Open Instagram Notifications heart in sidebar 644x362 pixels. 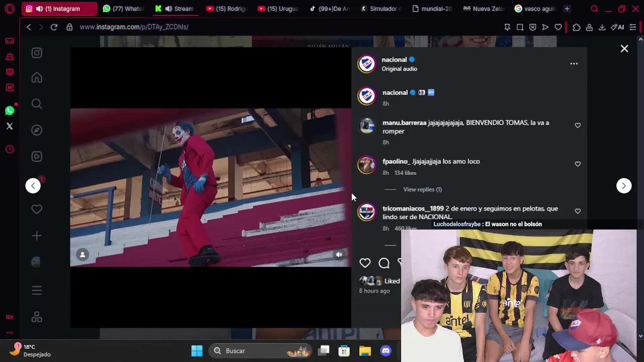tap(37, 209)
